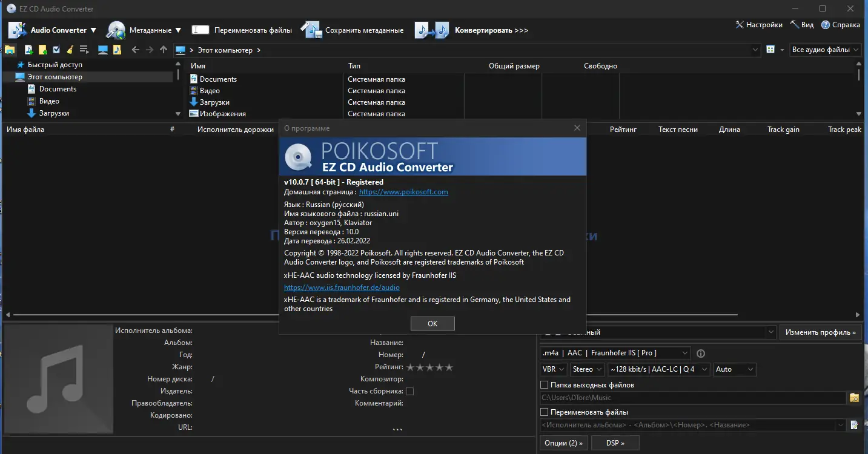Screen dimensions: 868x454
Task: Set a five-star rating
Action: pyautogui.click(x=449, y=367)
